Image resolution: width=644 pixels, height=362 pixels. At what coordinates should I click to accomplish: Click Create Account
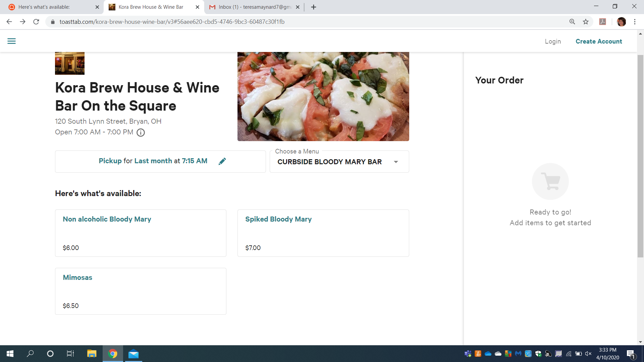[599, 41]
